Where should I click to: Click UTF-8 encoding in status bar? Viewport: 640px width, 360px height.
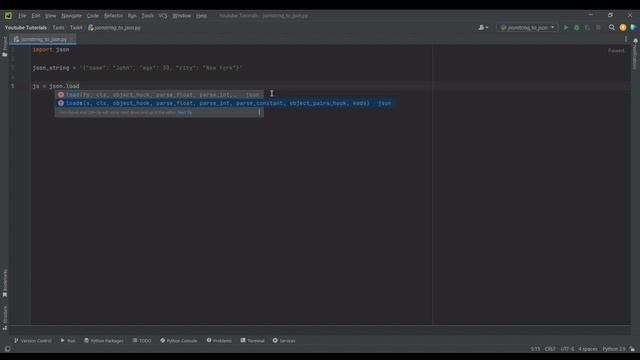click(x=567, y=349)
